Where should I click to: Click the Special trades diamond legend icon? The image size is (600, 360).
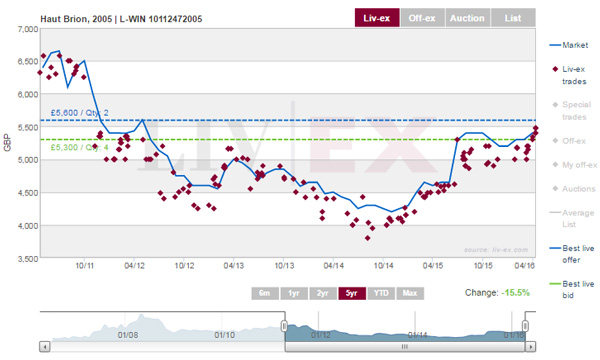(555, 105)
